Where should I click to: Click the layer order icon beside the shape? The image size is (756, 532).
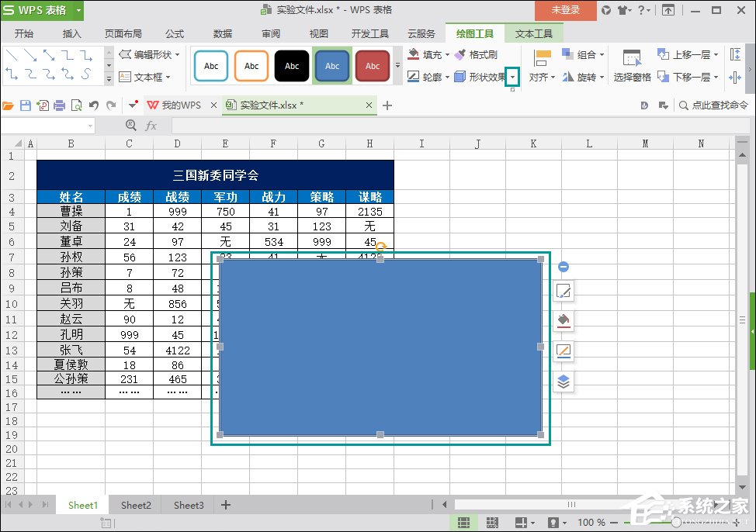pyautogui.click(x=564, y=380)
